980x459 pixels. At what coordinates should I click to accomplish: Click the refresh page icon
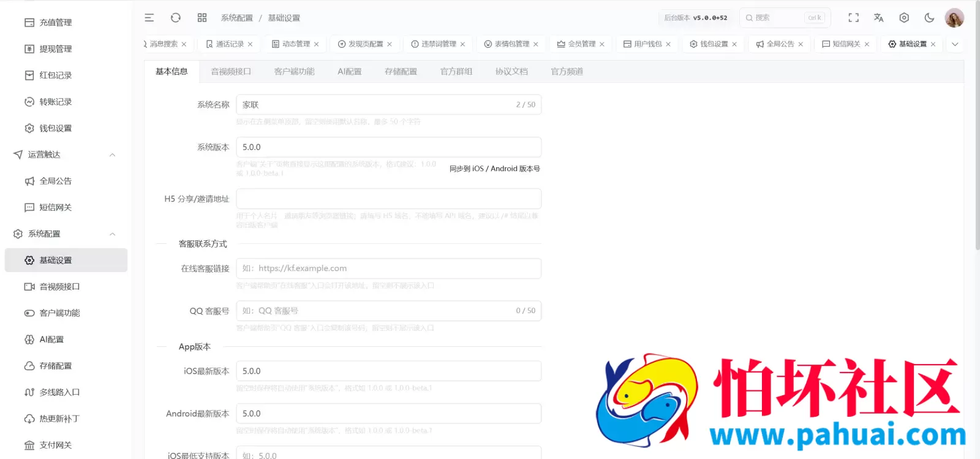[176, 18]
